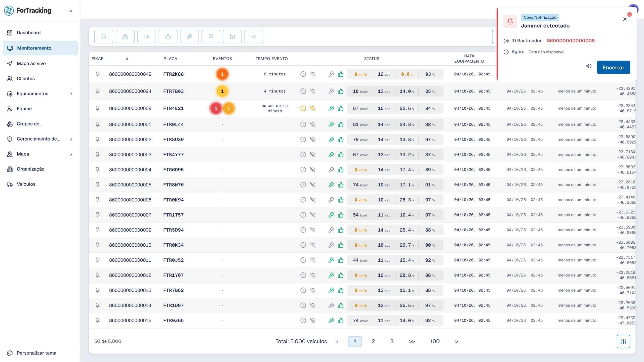Open the Veículos section

point(40,184)
